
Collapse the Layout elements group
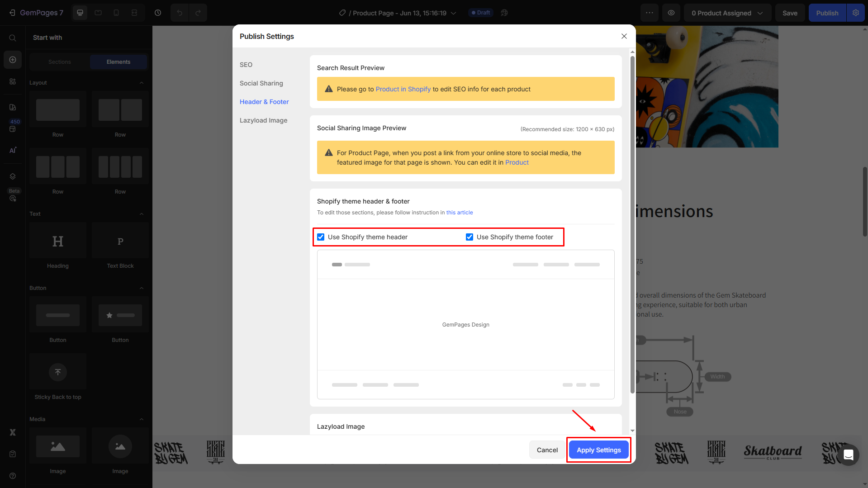click(x=142, y=82)
